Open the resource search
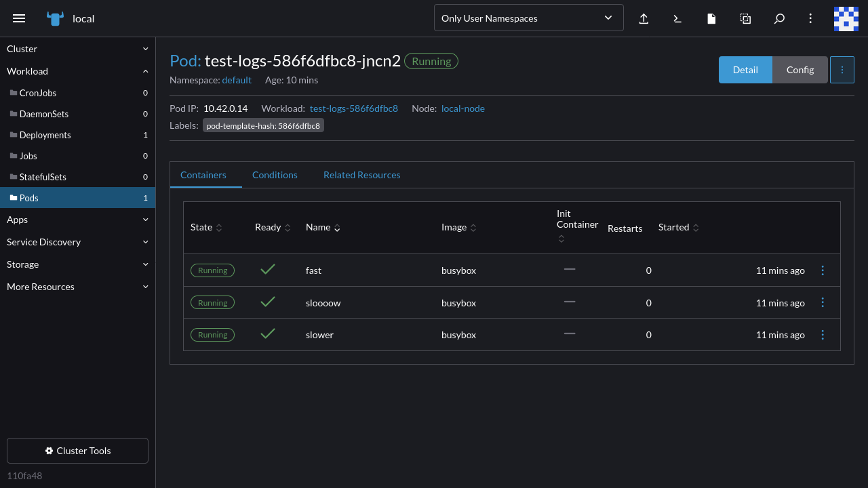868x488 pixels. coord(779,18)
